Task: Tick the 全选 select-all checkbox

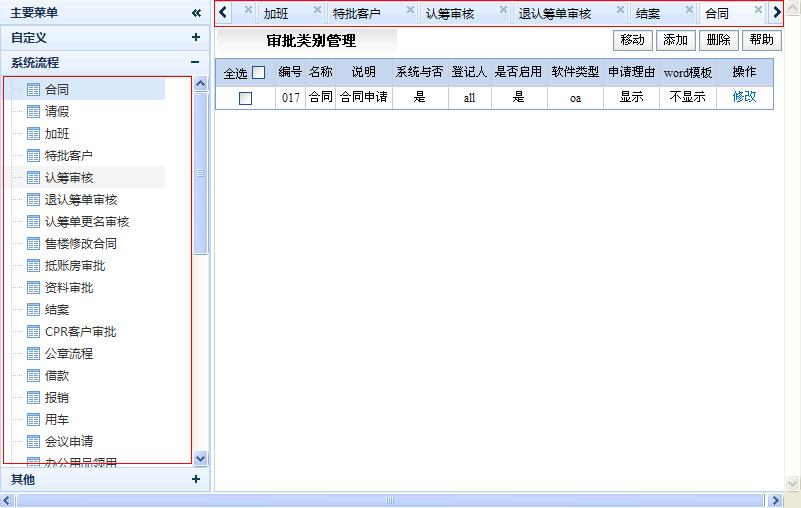Action: tap(258, 73)
